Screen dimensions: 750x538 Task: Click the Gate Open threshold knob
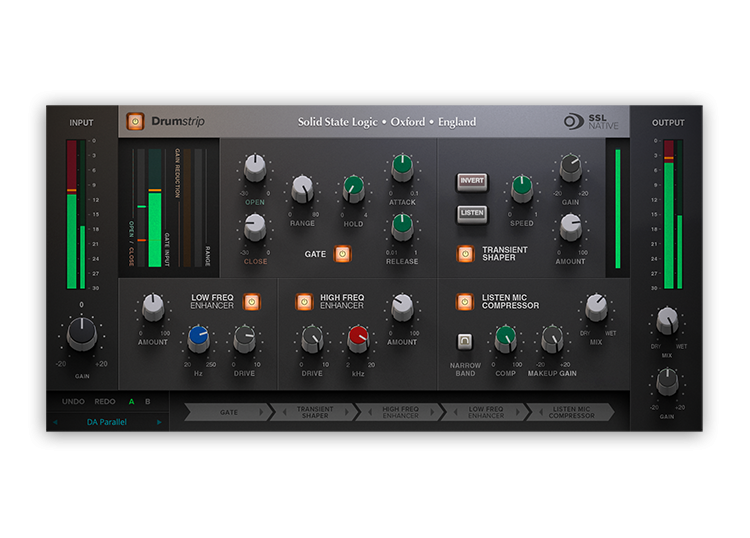coord(255,168)
